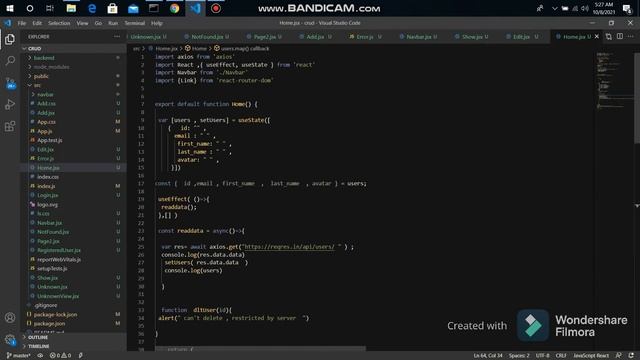
Task: Switch to the Edit.jsx editor tab
Action: coord(521,37)
